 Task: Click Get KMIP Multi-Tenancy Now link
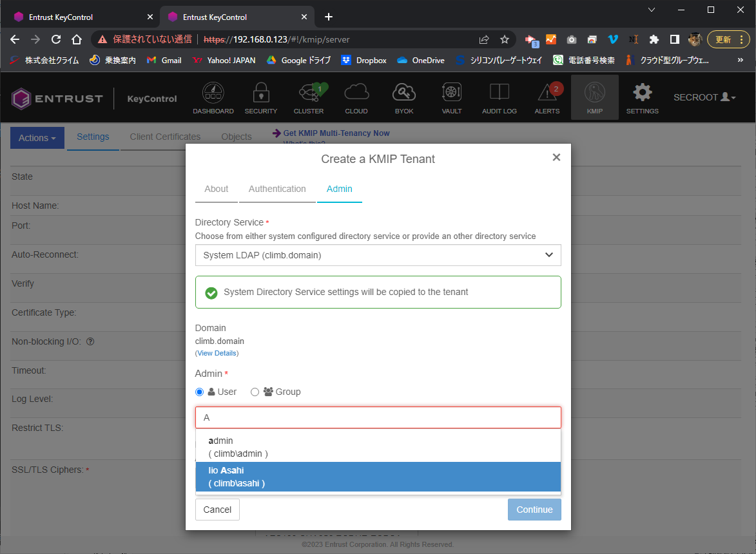click(336, 133)
